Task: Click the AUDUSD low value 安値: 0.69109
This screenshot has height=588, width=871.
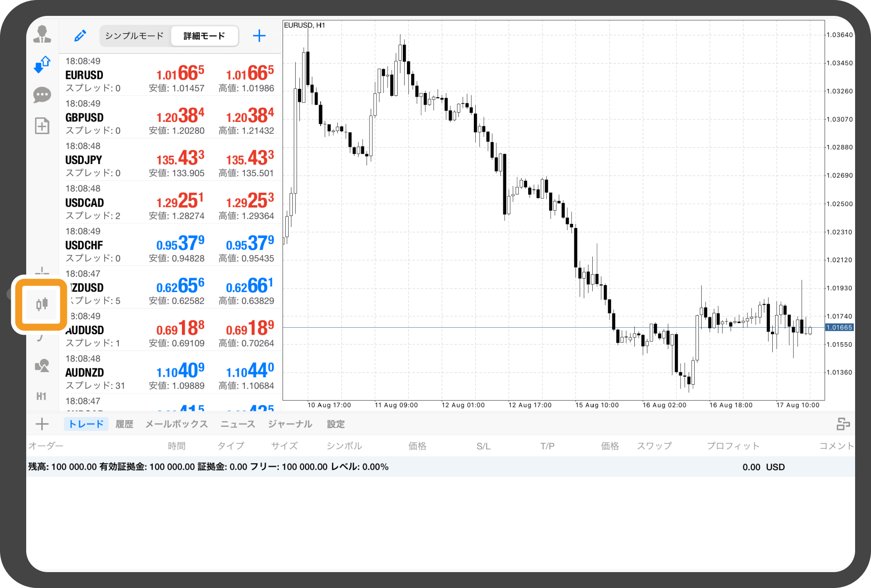Action: 176,343
